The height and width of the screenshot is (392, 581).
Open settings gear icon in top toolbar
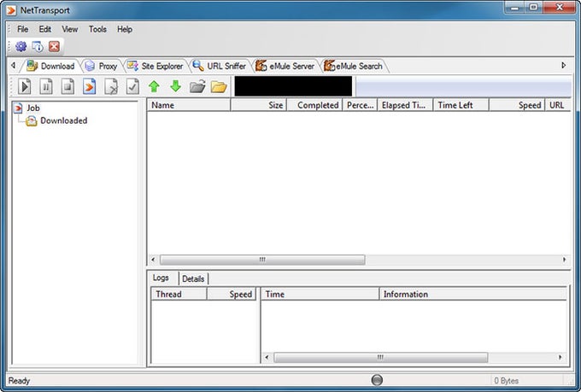tap(21, 46)
